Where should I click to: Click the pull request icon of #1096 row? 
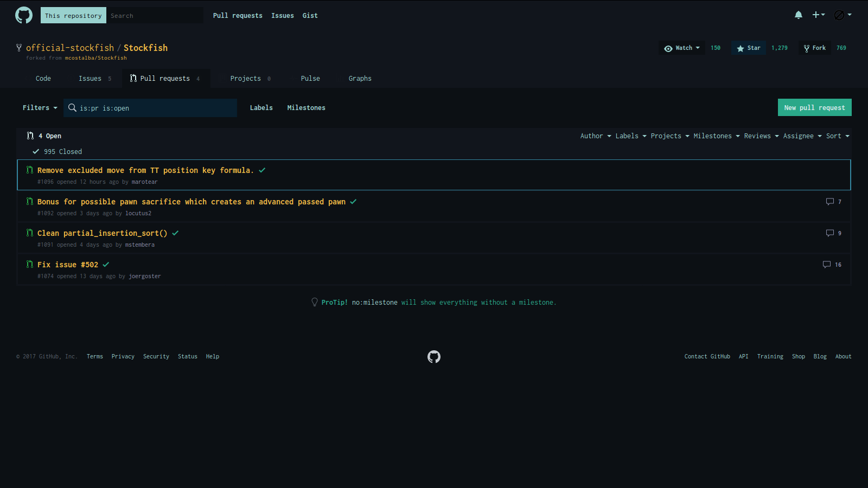pyautogui.click(x=30, y=170)
